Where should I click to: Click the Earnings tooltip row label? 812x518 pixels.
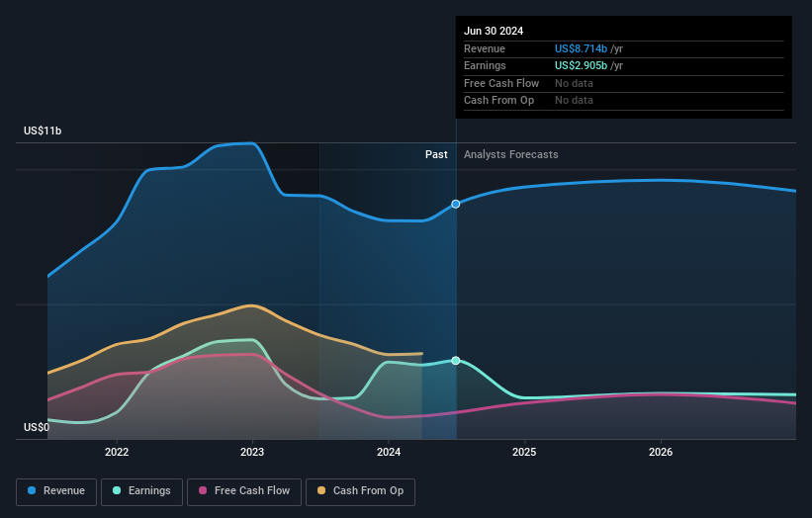485,65
